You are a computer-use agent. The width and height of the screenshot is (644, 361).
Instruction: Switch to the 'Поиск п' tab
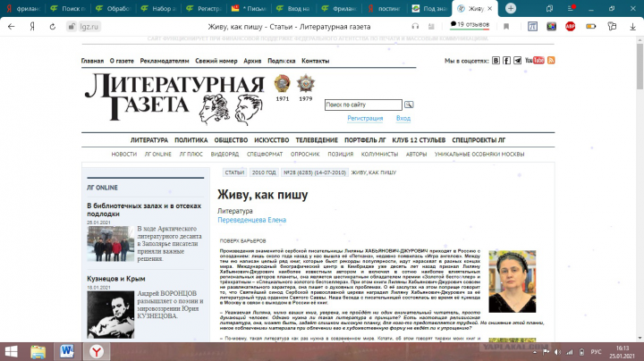pyautogui.click(x=68, y=8)
